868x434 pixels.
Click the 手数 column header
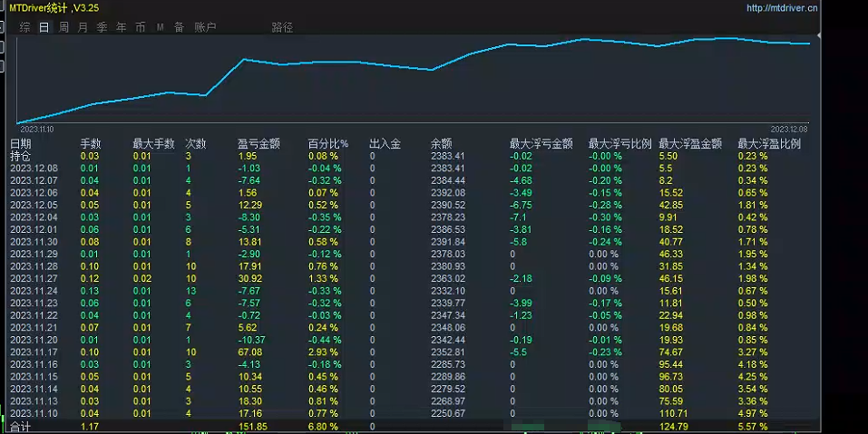(91, 144)
